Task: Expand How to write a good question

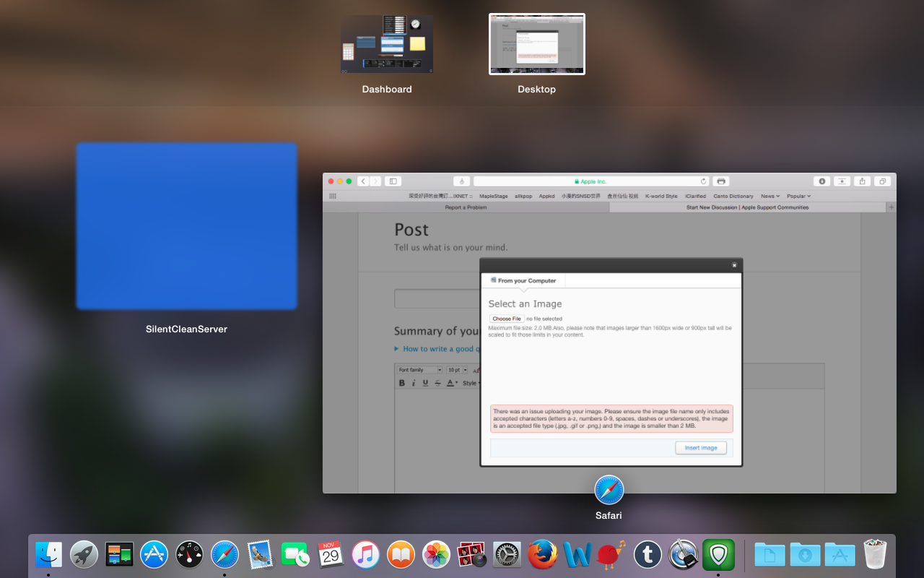Action: (x=437, y=349)
